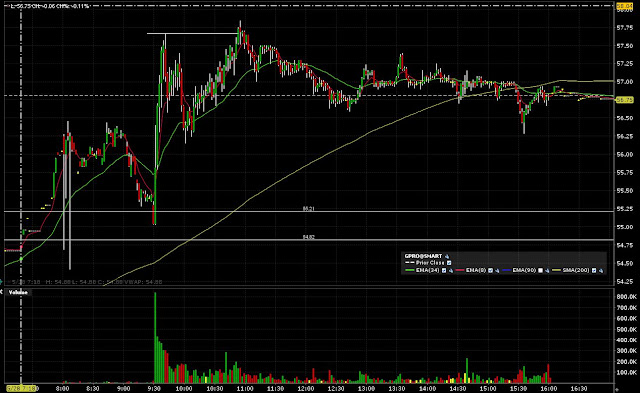Click the yellow price tag at the chart's top-right corner

pos(624,6)
